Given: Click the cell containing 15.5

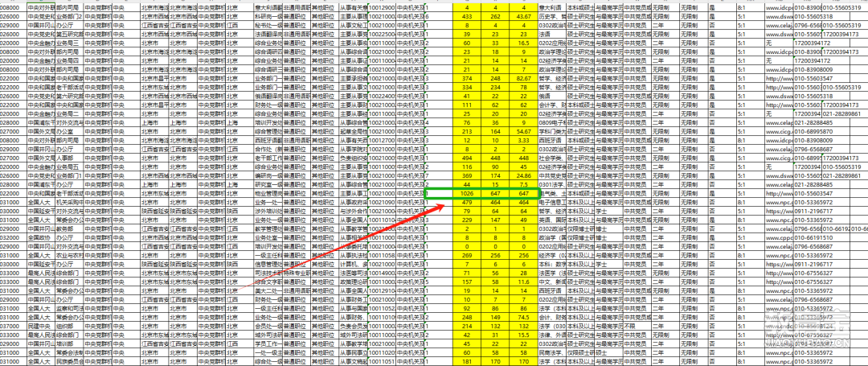Looking at the screenshot, I should tap(523, 335).
